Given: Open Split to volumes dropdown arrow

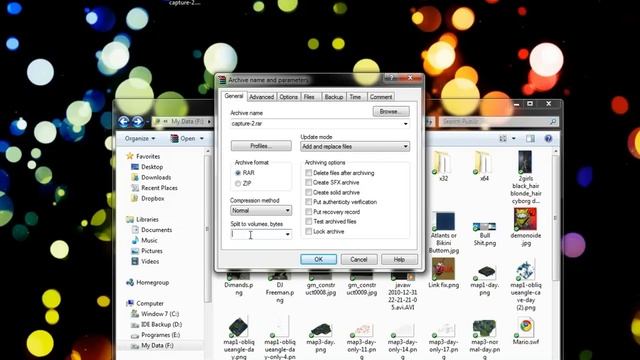Looking at the screenshot, I should (x=287, y=234).
